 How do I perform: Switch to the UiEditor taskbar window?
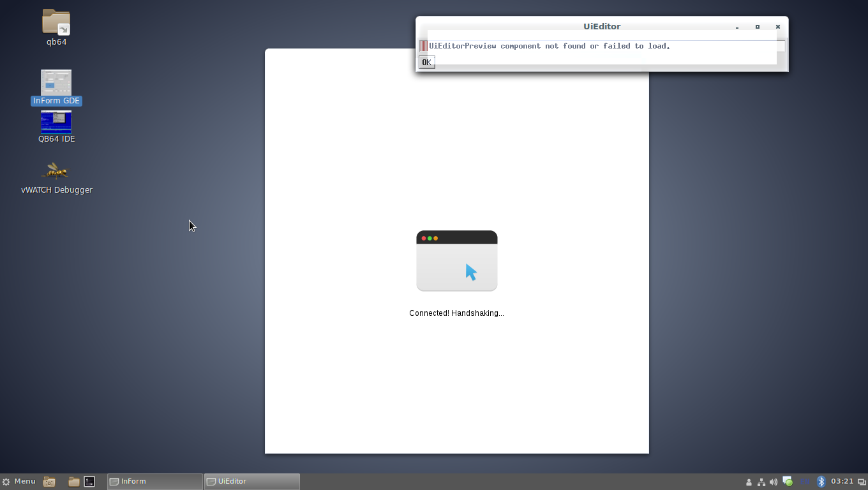click(x=251, y=482)
